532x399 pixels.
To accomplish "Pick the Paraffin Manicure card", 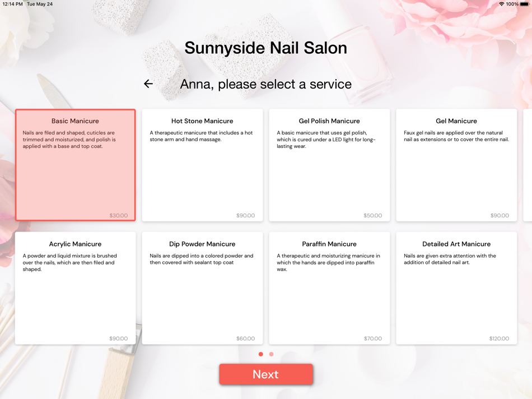I will [x=329, y=288].
